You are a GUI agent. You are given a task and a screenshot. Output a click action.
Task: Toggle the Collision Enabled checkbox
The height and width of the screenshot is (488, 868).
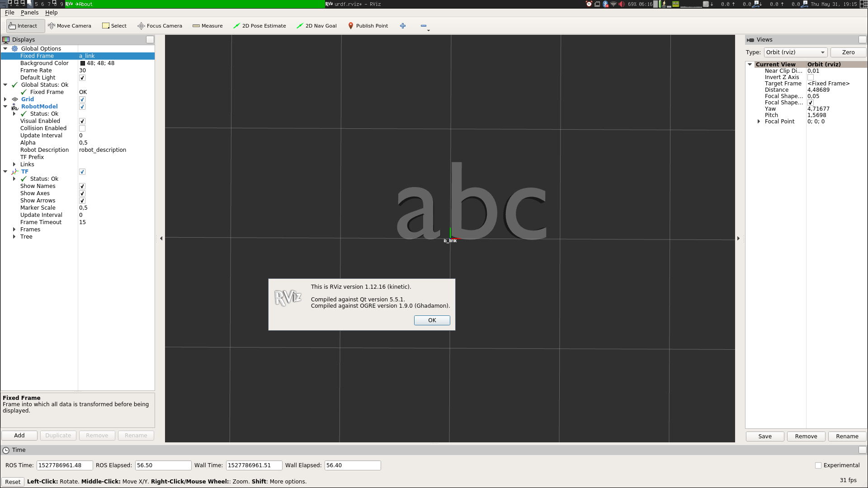coord(82,128)
